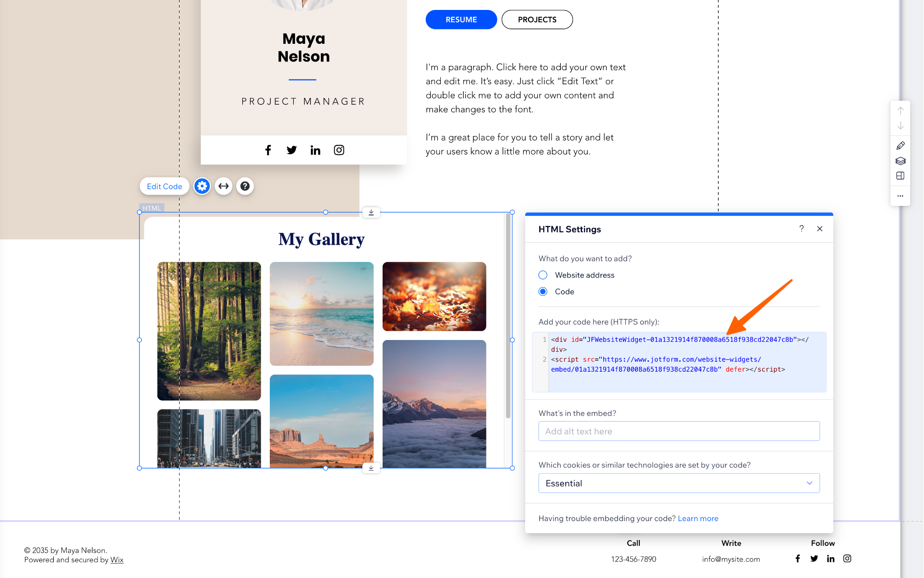Move section down with the down arrow

pos(901,126)
